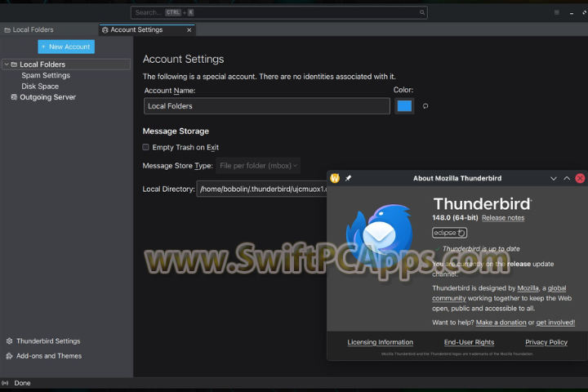
Task: Select Outgoing Server entry
Action: click(x=47, y=97)
